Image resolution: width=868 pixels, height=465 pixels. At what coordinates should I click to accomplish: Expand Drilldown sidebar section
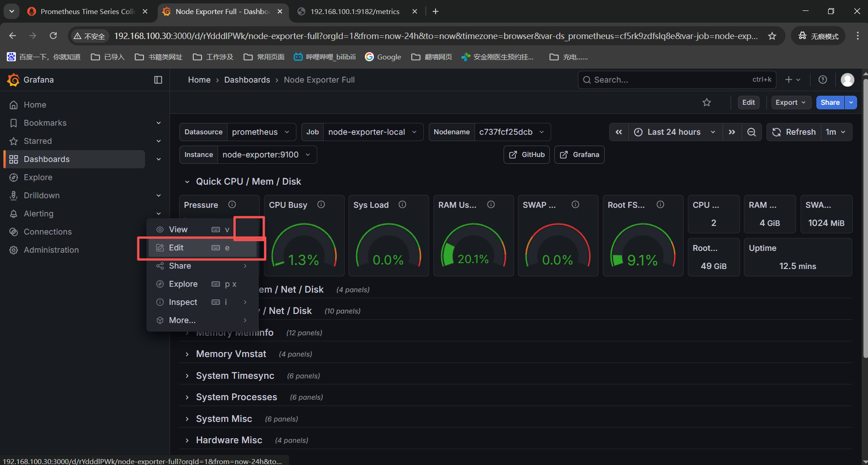pyautogui.click(x=159, y=196)
